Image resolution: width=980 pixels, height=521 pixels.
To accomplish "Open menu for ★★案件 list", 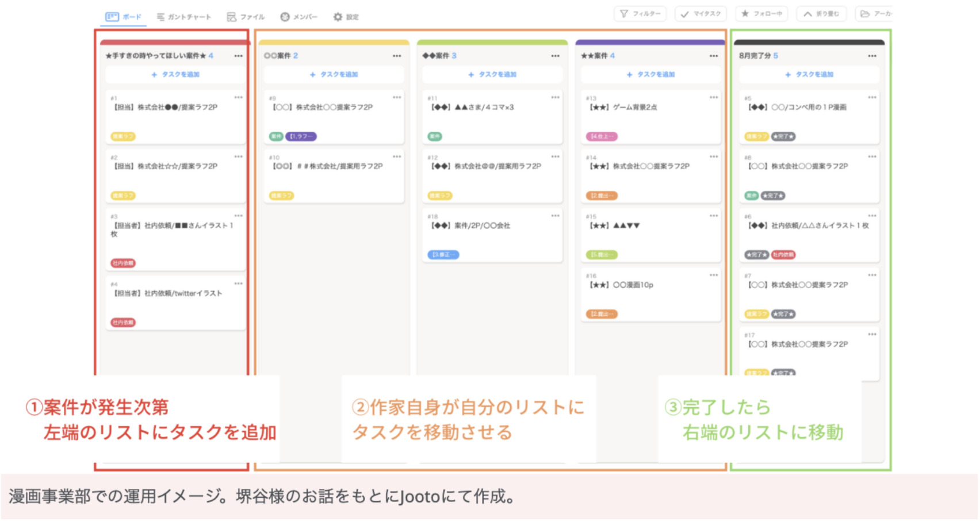I will pyautogui.click(x=714, y=56).
